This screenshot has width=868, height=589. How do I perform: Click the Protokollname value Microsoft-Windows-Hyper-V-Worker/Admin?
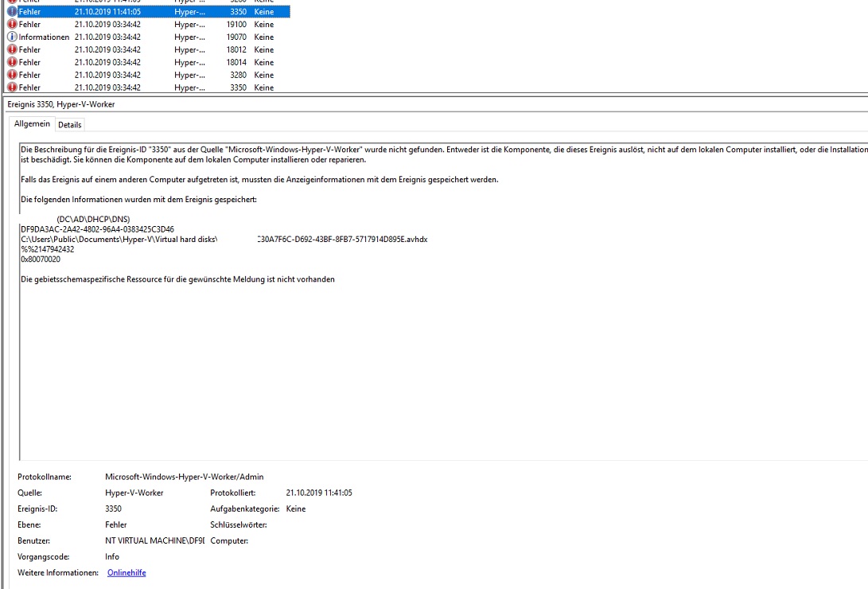pyautogui.click(x=185, y=477)
